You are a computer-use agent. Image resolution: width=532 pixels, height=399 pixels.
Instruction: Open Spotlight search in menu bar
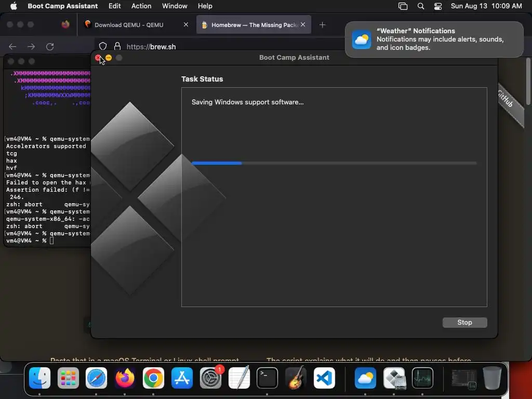point(421,6)
